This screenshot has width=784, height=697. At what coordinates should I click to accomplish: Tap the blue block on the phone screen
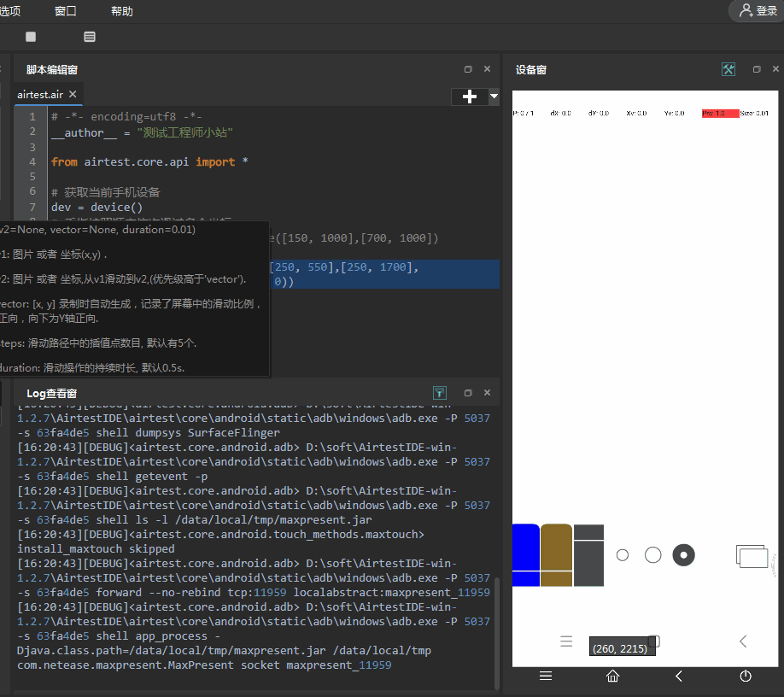click(526, 555)
